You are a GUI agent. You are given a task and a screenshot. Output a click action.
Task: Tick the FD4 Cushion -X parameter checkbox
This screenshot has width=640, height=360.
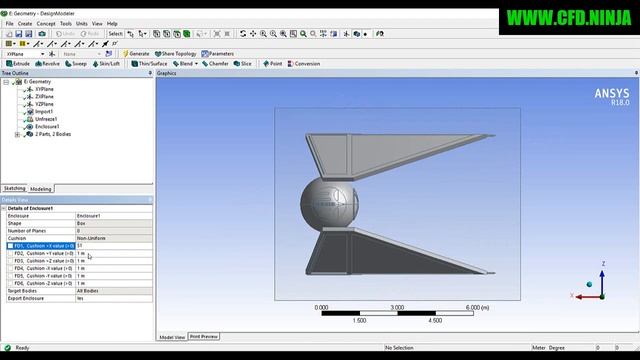click(x=11, y=268)
